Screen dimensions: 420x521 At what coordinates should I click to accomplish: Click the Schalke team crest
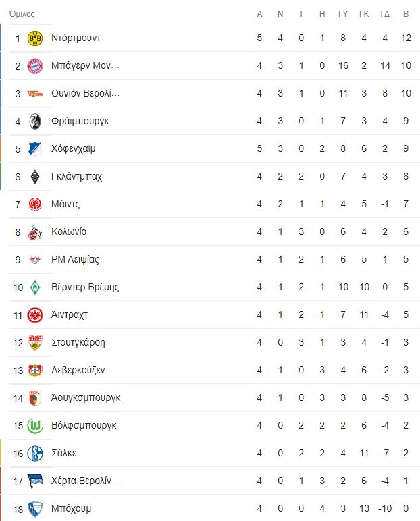pos(35,454)
